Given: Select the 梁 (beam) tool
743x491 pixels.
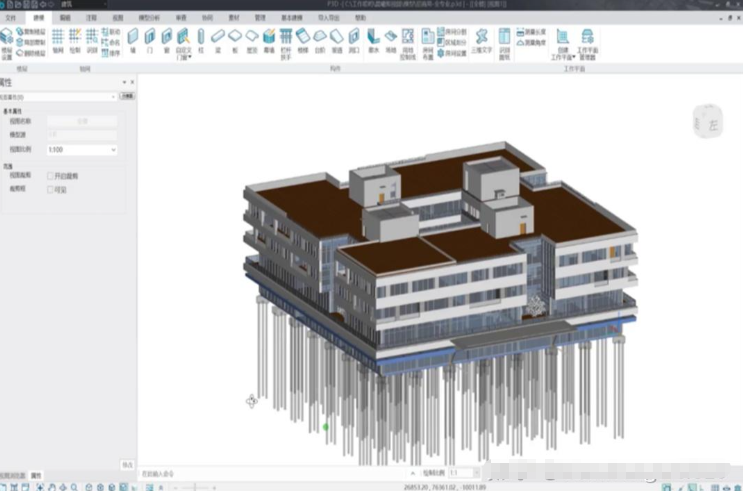Looking at the screenshot, I should click(217, 40).
